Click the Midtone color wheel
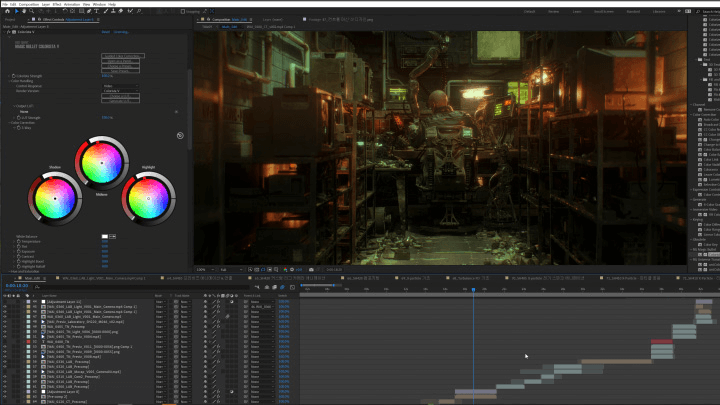The height and width of the screenshot is (405, 720). point(102,163)
